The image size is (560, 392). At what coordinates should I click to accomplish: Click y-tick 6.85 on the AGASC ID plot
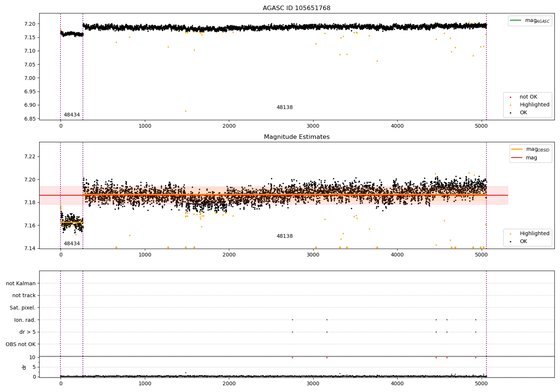coord(30,119)
